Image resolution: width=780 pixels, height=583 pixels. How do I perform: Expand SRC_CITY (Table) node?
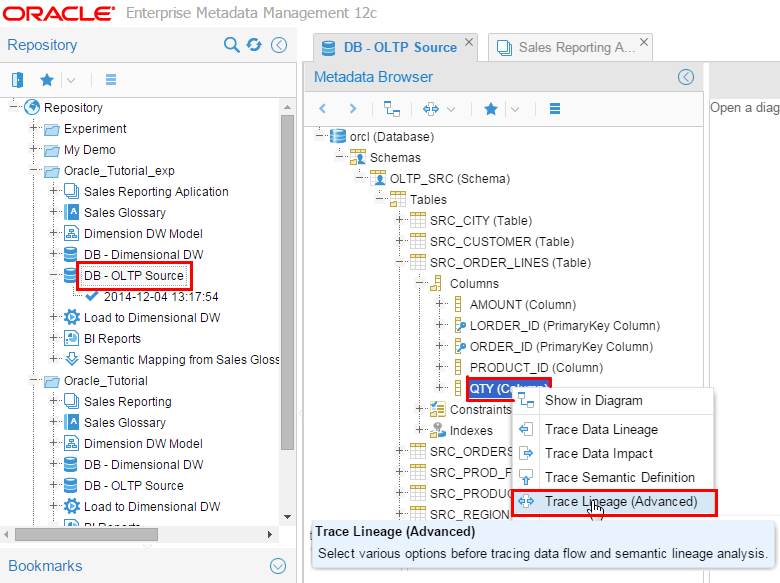tap(399, 219)
